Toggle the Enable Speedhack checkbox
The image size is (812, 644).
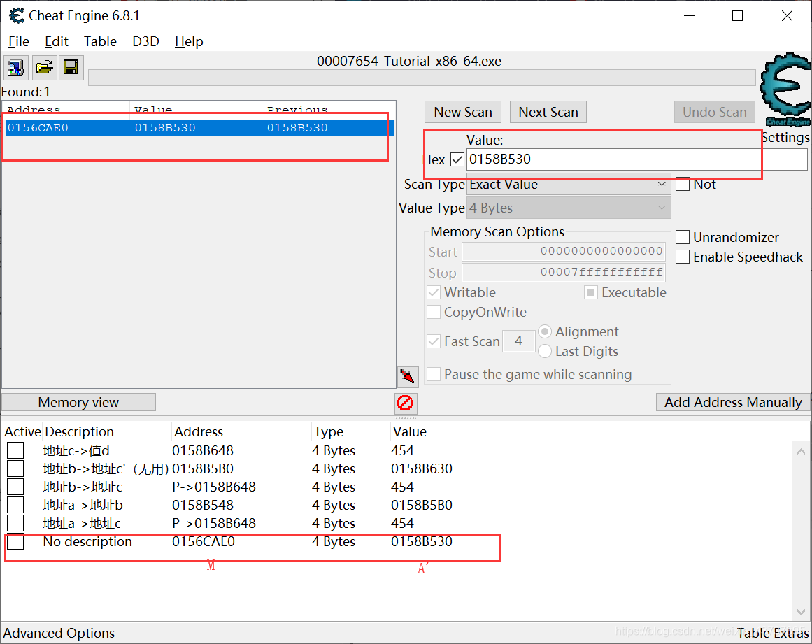click(x=683, y=257)
